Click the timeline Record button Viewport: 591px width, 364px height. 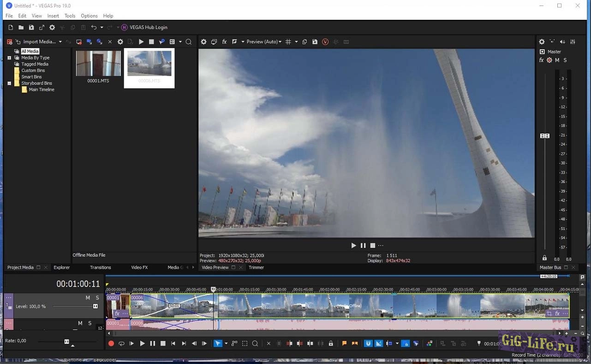tap(111, 343)
